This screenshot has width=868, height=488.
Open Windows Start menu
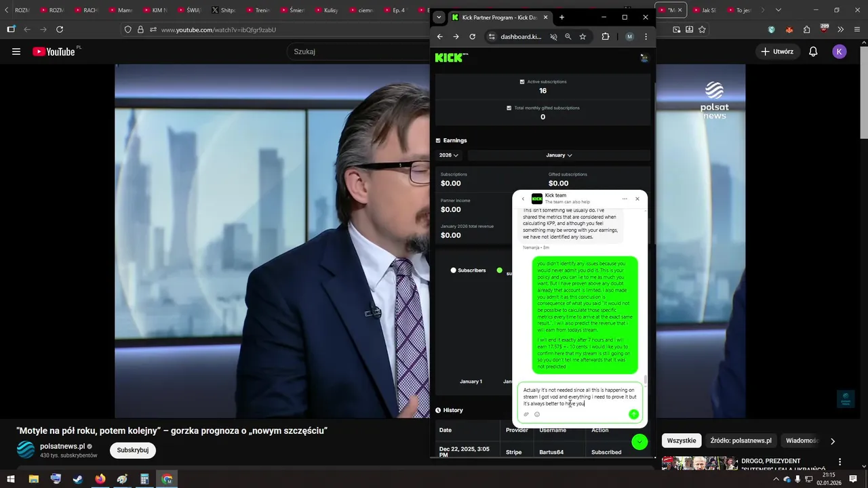tap(11, 479)
